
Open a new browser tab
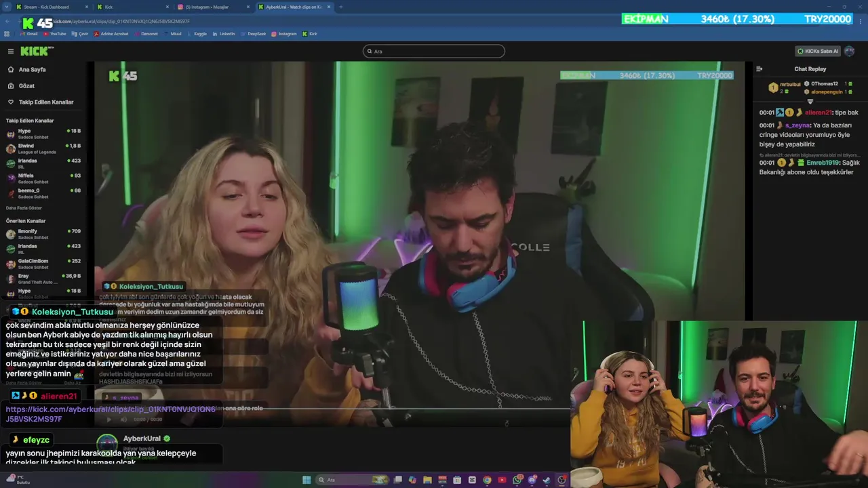click(340, 7)
